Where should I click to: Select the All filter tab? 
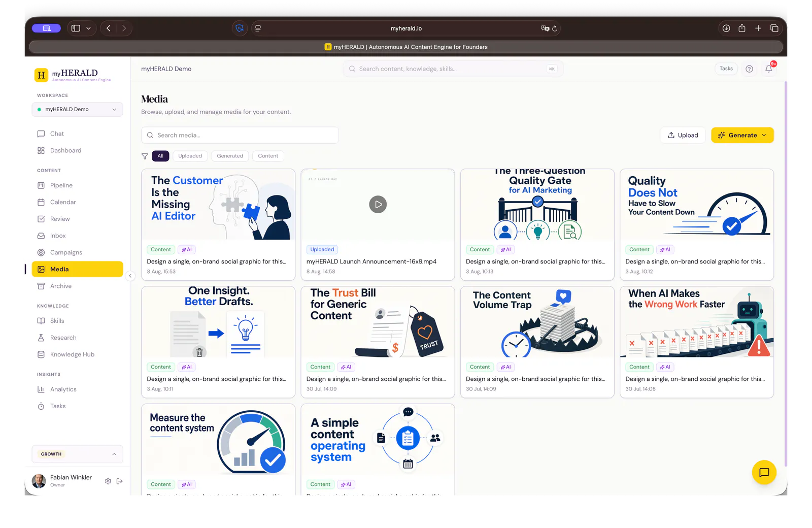tap(160, 156)
